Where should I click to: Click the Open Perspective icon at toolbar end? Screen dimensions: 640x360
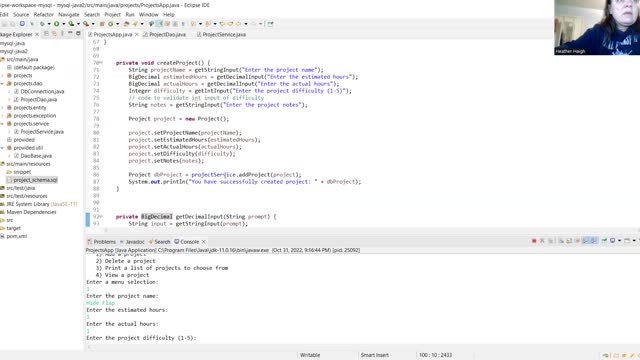(x=270, y=24)
